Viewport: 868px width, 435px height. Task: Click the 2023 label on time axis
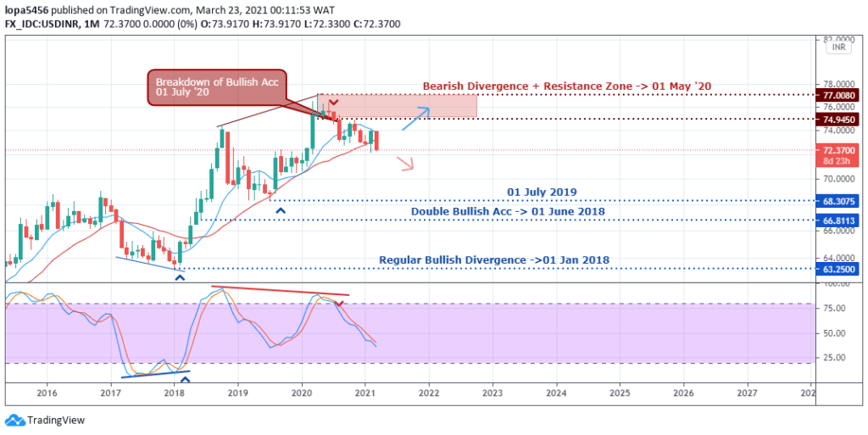(x=492, y=393)
